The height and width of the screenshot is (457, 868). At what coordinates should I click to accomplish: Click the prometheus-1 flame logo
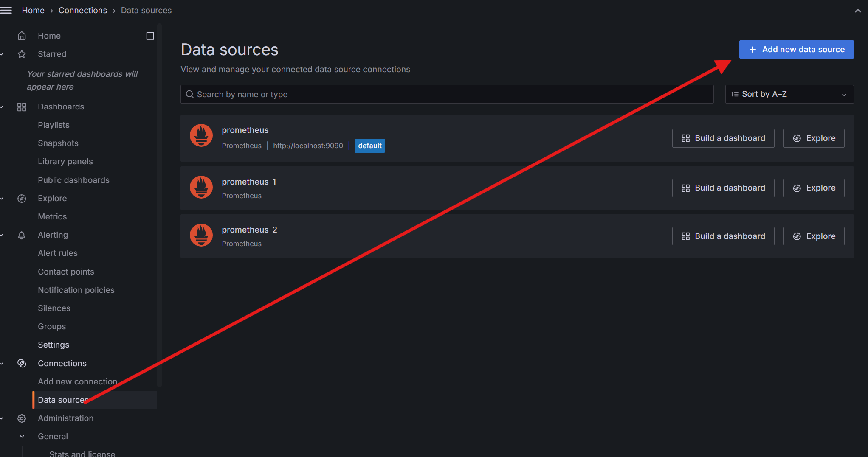coord(201,187)
